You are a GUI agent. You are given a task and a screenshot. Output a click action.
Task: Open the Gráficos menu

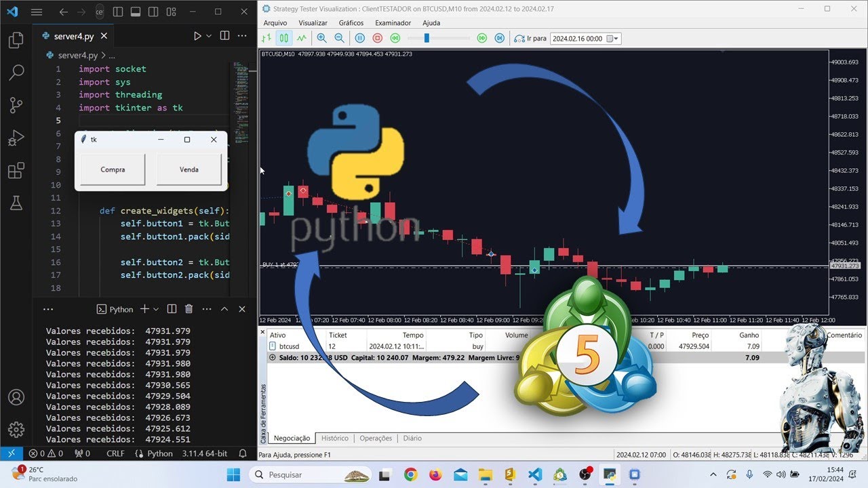click(x=351, y=23)
